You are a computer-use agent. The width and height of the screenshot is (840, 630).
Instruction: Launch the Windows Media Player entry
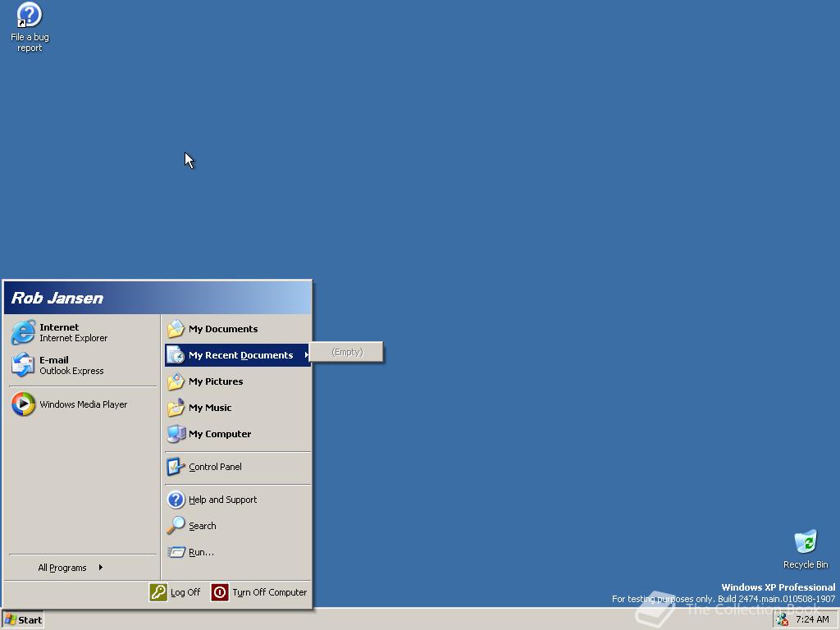[83, 404]
